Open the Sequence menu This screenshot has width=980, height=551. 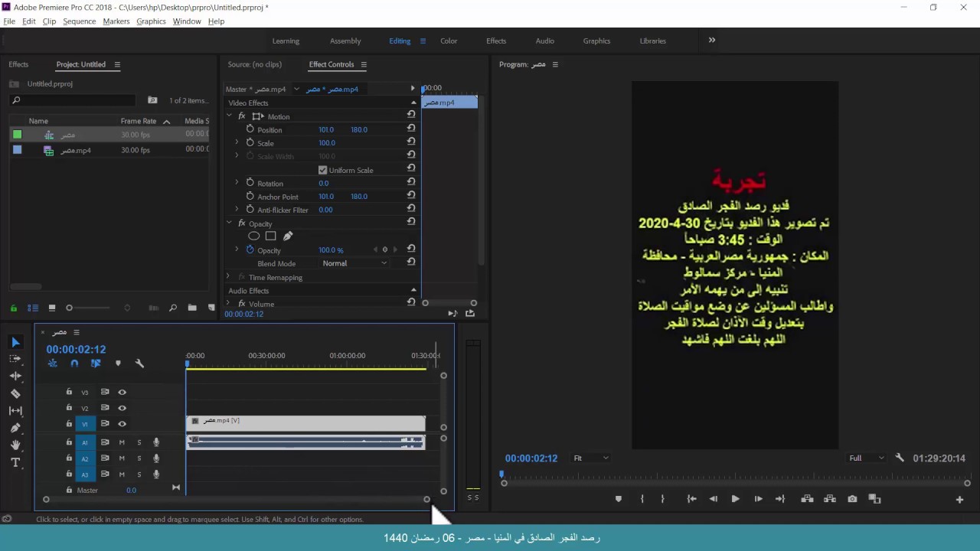(x=80, y=21)
